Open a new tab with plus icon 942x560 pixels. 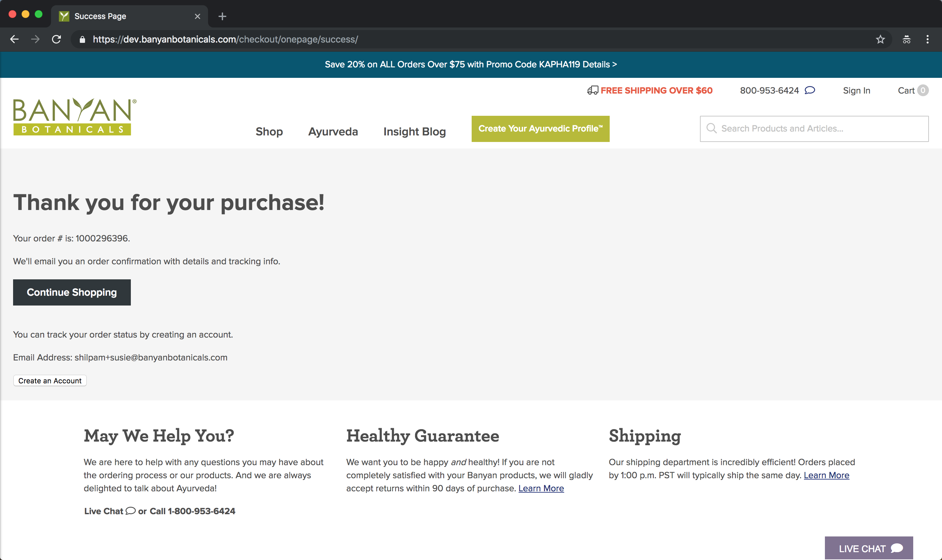click(x=222, y=16)
